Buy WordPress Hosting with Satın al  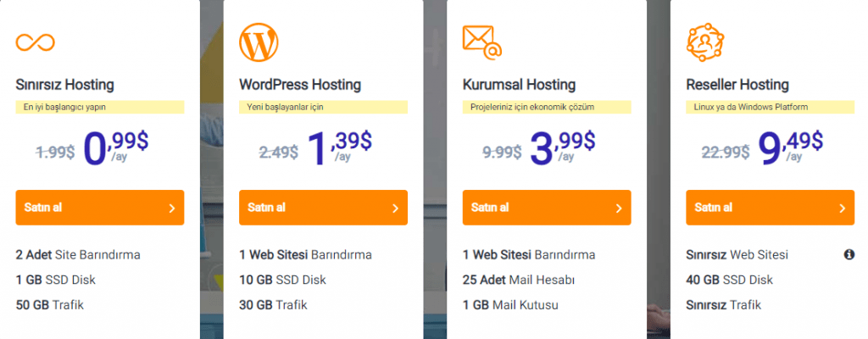pyautogui.click(x=323, y=208)
